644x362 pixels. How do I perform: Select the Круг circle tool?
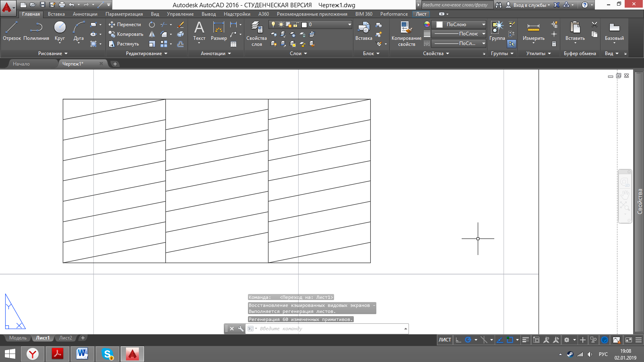[60, 31]
